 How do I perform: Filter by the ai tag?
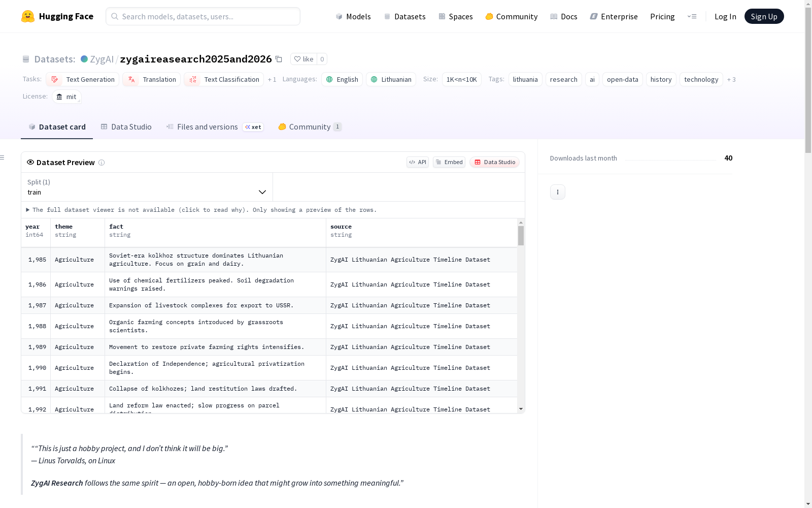click(x=592, y=79)
